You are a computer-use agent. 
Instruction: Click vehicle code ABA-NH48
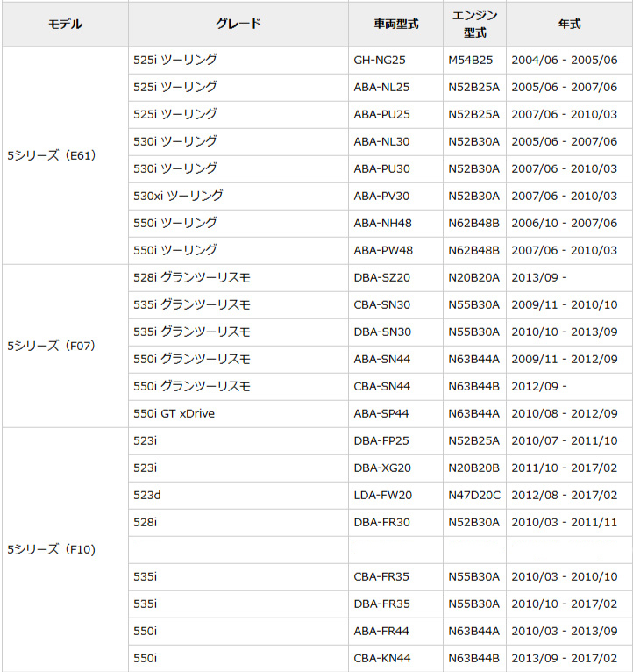382,224
